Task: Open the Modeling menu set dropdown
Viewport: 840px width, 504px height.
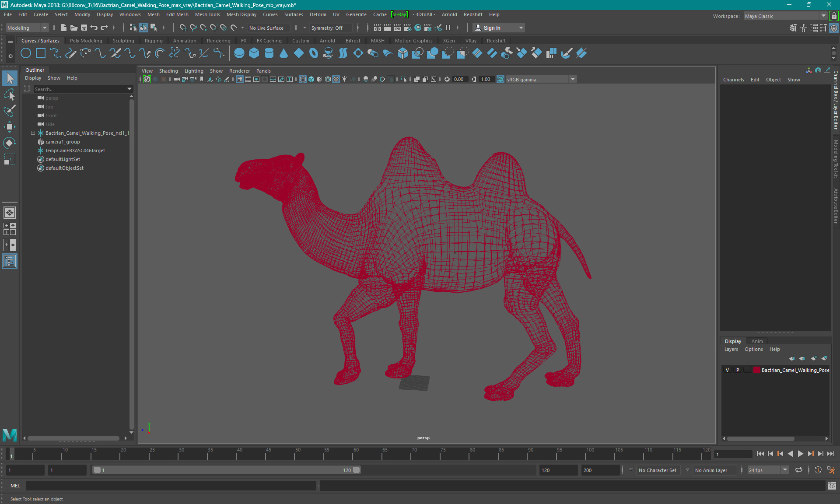Action: 27,28
